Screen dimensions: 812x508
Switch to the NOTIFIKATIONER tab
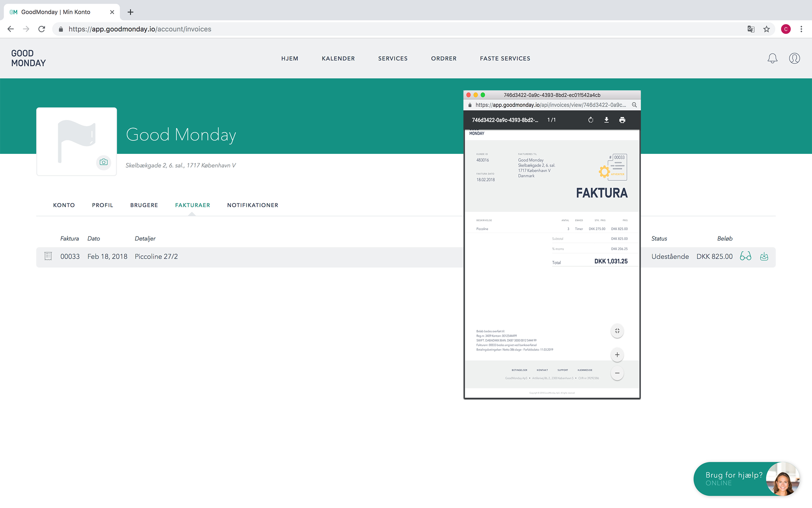click(x=252, y=205)
